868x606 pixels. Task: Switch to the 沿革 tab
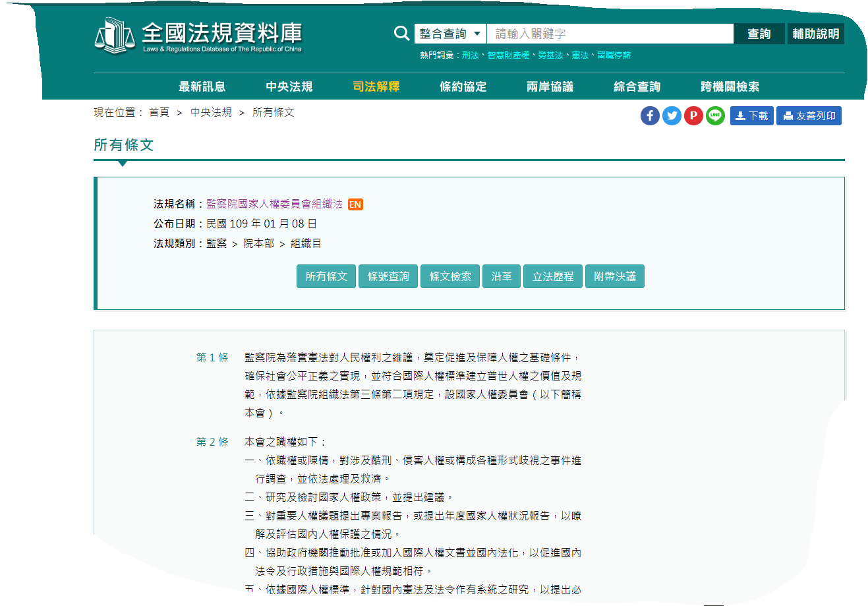click(x=502, y=276)
